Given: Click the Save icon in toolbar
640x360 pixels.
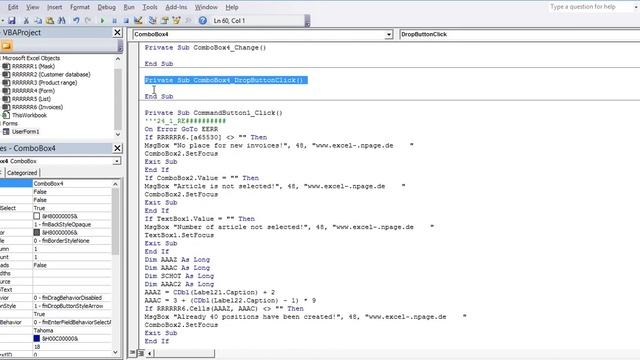Looking at the screenshot, I should pos(12,20).
